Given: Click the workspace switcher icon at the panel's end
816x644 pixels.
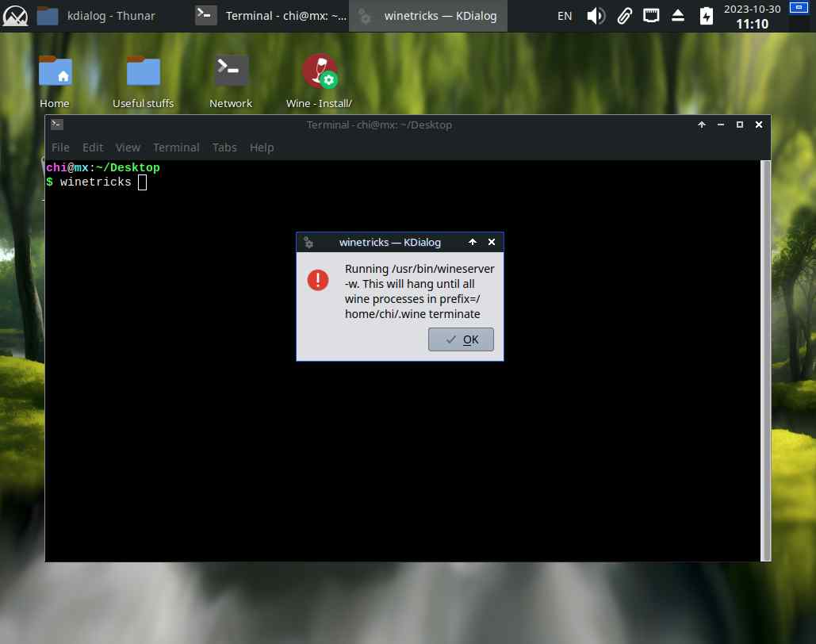Looking at the screenshot, I should point(799,8).
